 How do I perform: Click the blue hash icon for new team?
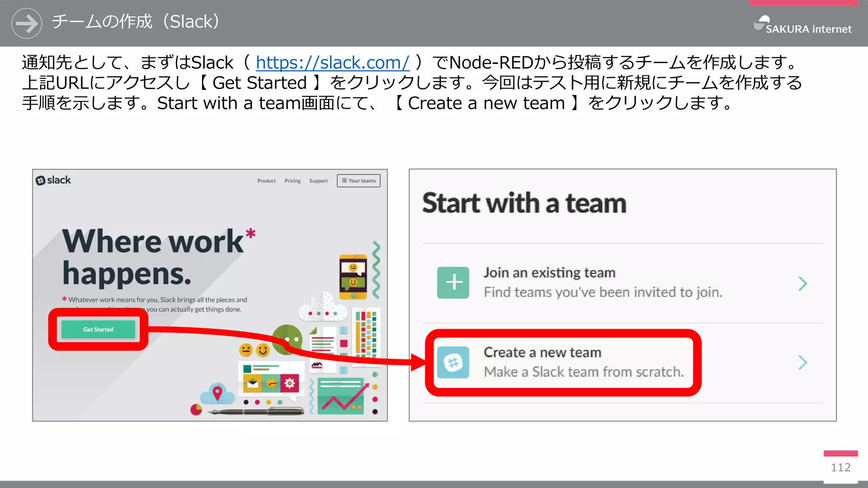[x=453, y=362]
